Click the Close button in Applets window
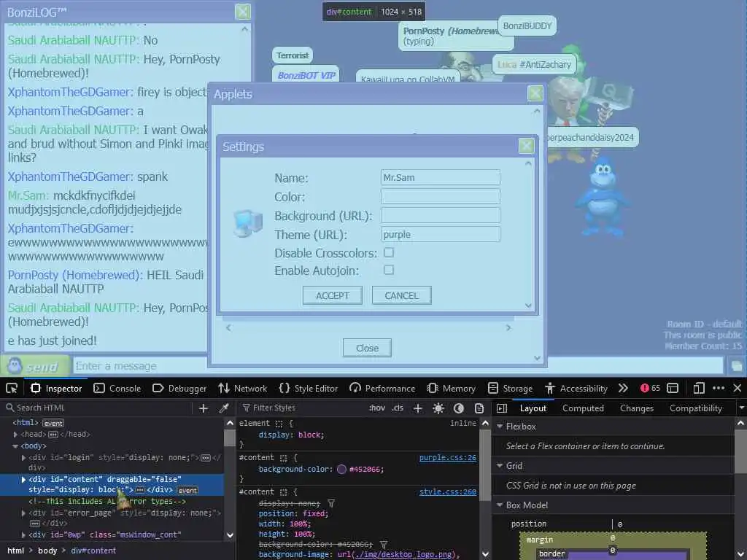The height and width of the screenshot is (560, 747). [368, 348]
